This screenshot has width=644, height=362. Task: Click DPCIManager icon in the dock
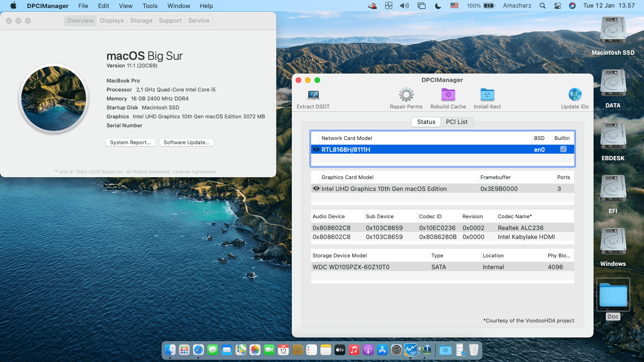(x=425, y=350)
